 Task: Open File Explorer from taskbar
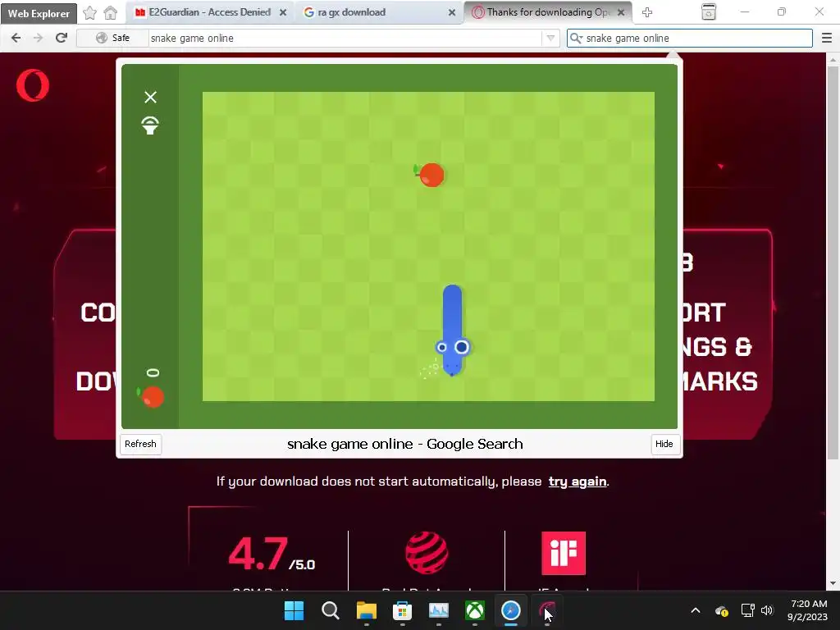[367, 610]
